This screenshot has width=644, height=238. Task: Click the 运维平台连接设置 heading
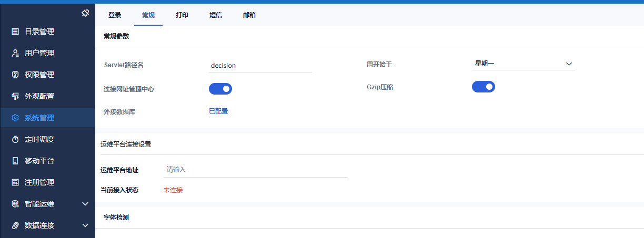(x=126, y=144)
